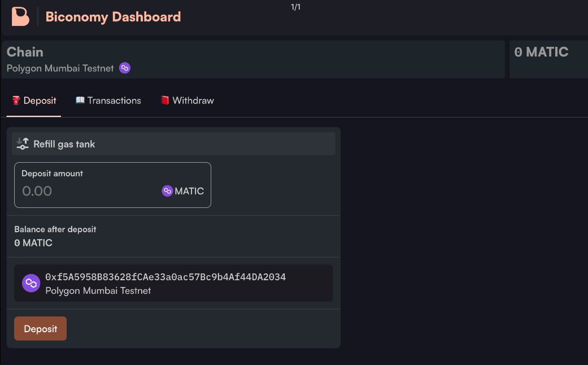Screen dimensions: 588x365
Task: Select the Deposit tab
Action: pos(40,101)
